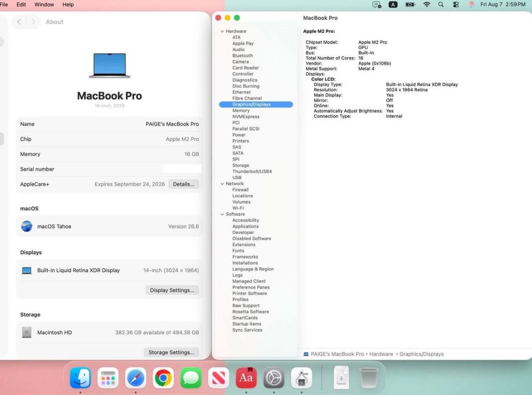The height and width of the screenshot is (395, 532).
Task: Click Wi-Fi status icon in menu bar
Action: 427,5
